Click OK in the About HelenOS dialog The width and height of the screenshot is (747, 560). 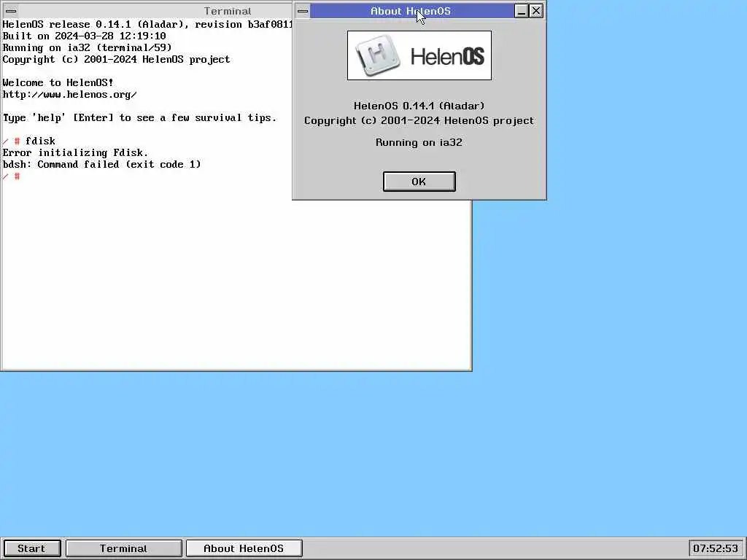coord(419,182)
